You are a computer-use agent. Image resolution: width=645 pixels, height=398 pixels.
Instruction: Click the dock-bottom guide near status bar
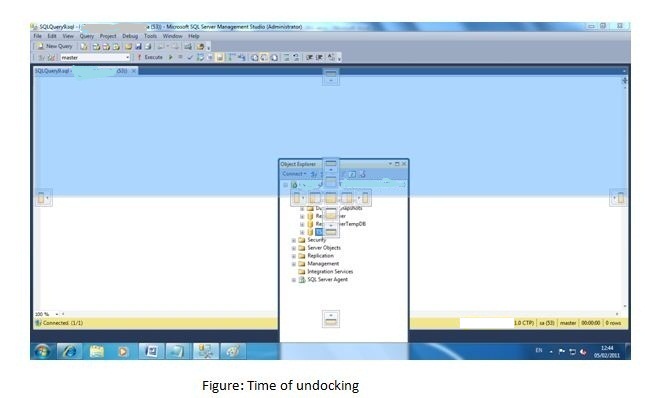tap(331, 319)
